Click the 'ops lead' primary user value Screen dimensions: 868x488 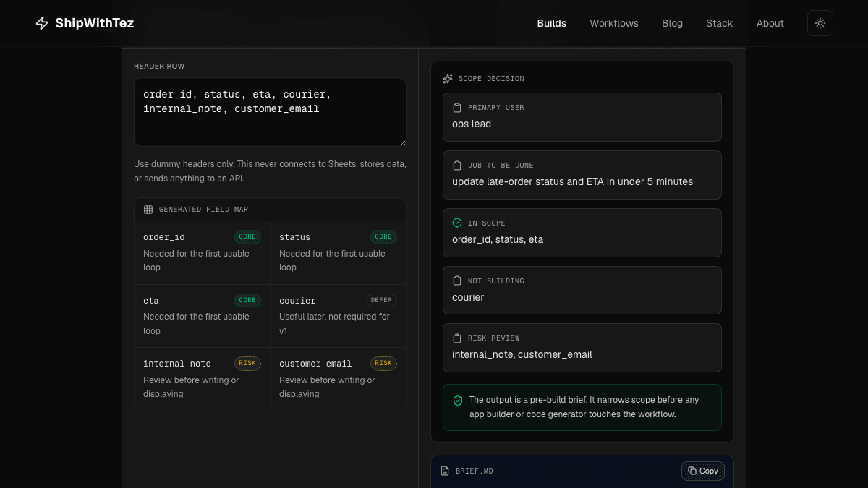[472, 124]
